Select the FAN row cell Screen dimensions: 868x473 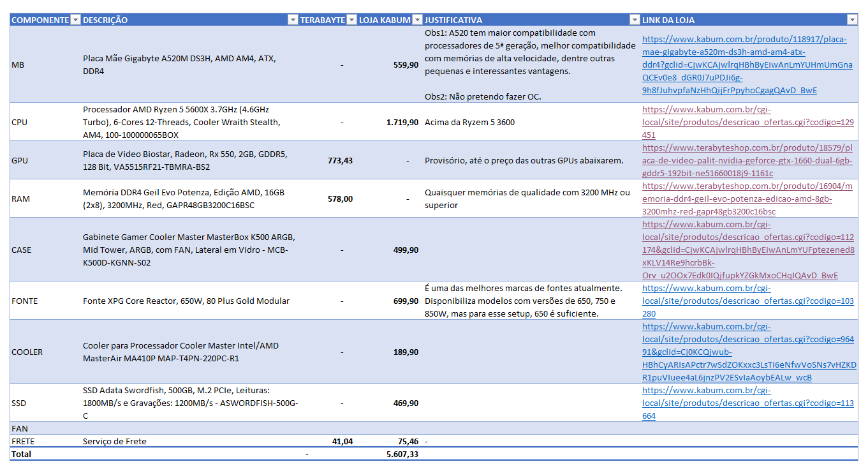point(46,428)
